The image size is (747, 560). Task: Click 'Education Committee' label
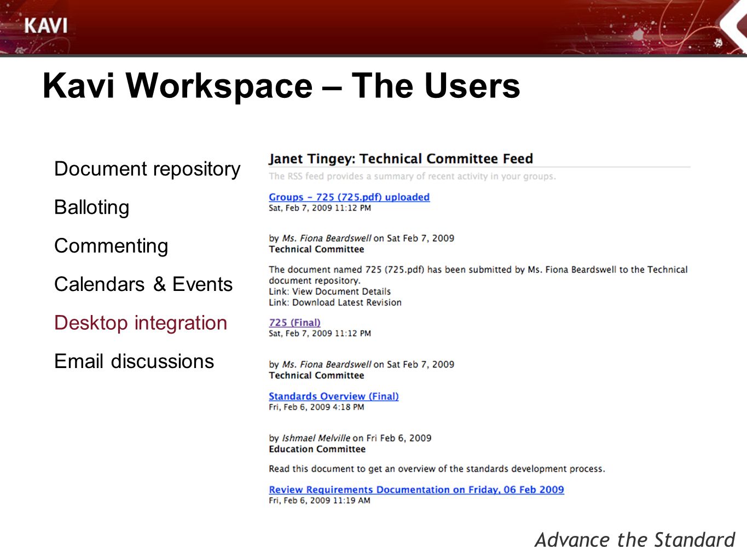(x=317, y=449)
